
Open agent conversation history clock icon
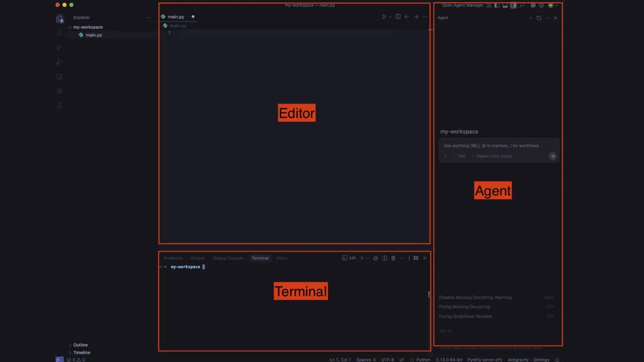point(539,18)
